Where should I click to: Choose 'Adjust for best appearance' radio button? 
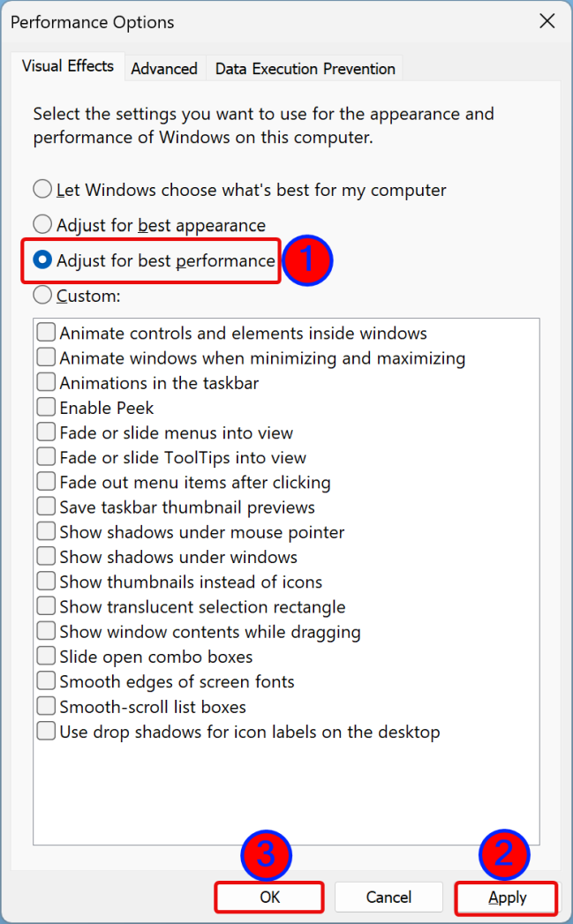pyautogui.click(x=42, y=225)
